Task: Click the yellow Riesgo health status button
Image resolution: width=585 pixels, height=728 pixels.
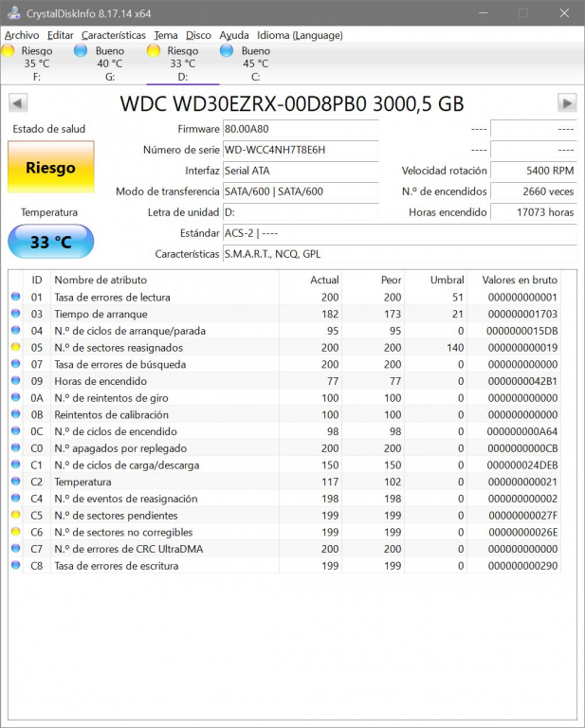Action: click(x=51, y=168)
